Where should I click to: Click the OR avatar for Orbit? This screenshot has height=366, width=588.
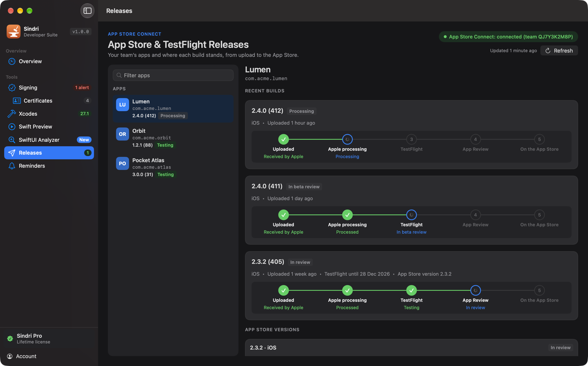tap(122, 134)
